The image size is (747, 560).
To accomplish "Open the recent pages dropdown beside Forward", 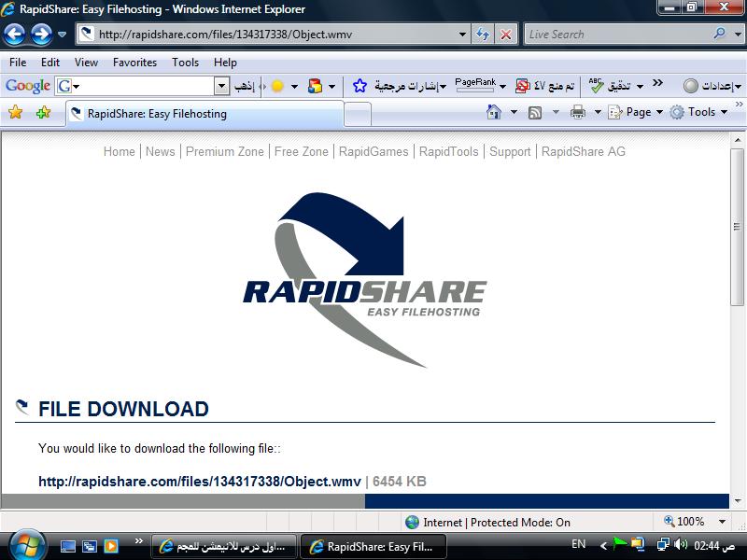I will 62,35.
